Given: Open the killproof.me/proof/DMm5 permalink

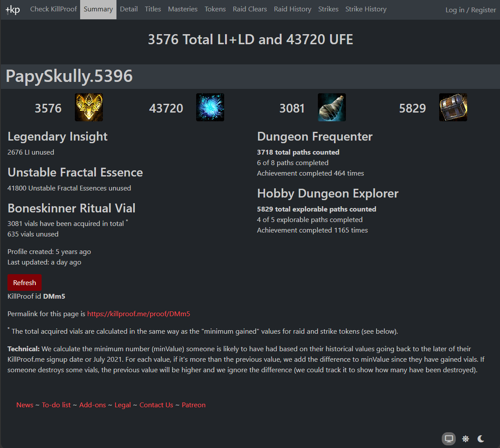Looking at the screenshot, I should (x=138, y=314).
